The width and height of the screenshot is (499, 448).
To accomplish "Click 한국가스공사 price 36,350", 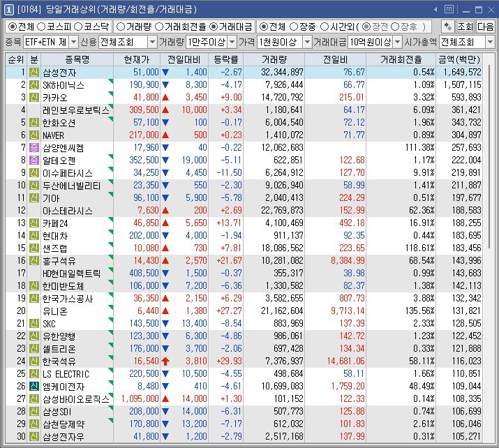I will pos(146,299).
